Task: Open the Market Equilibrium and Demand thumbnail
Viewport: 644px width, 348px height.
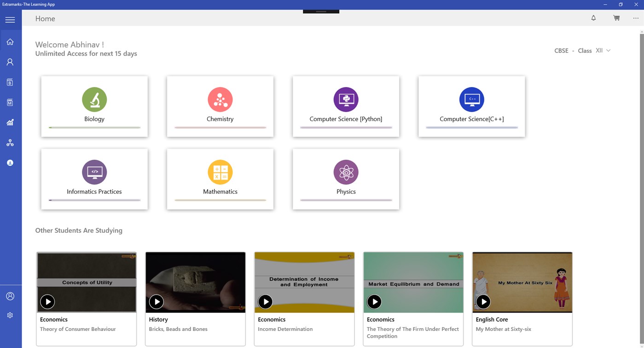Action: (x=413, y=282)
